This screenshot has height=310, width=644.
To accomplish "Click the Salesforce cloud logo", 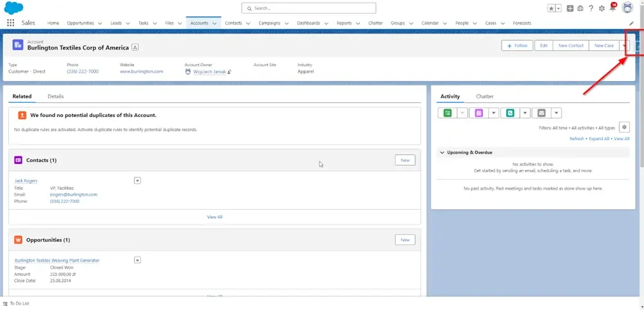I will tap(14, 8).
